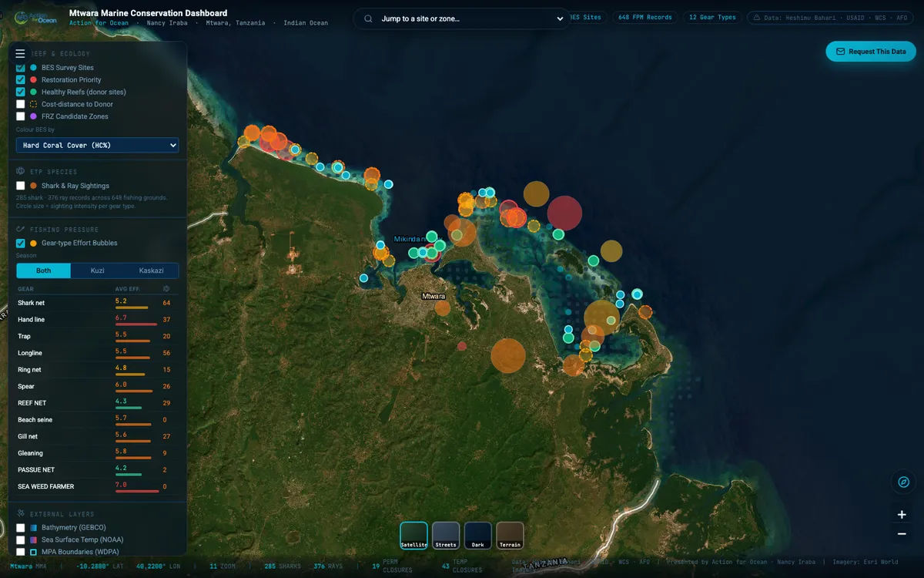Zoom out with the minus button

[x=902, y=533]
